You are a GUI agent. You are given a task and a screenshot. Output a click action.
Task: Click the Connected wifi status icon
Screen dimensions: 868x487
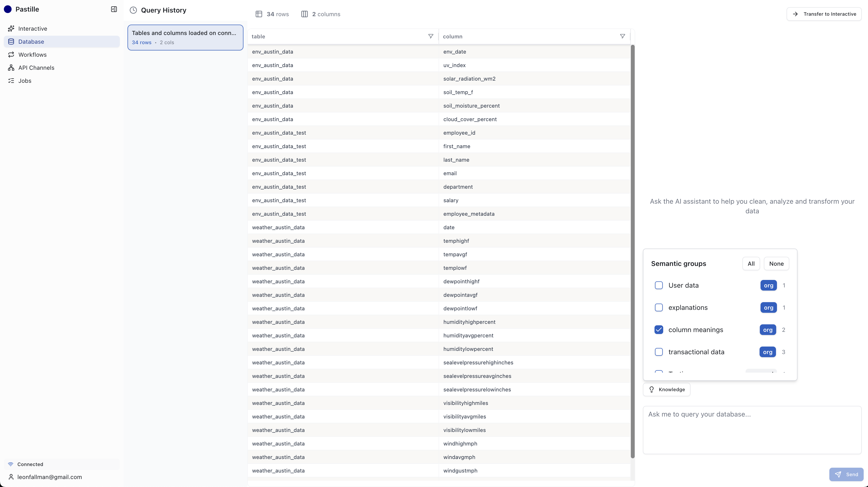[11, 464]
